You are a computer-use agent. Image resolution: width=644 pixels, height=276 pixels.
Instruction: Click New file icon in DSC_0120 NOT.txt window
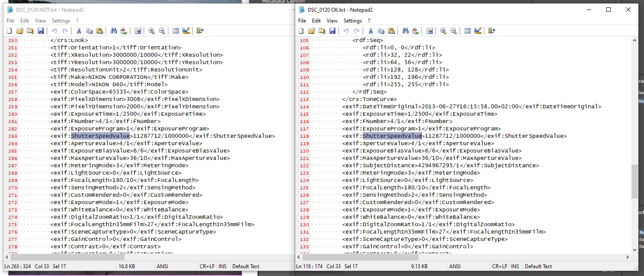click(x=9, y=31)
